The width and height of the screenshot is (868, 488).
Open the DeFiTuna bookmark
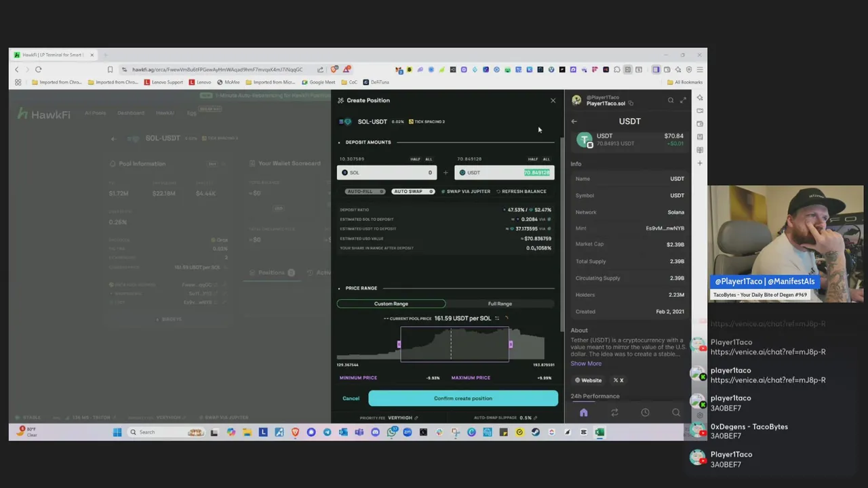pyautogui.click(x=376, y=82)
